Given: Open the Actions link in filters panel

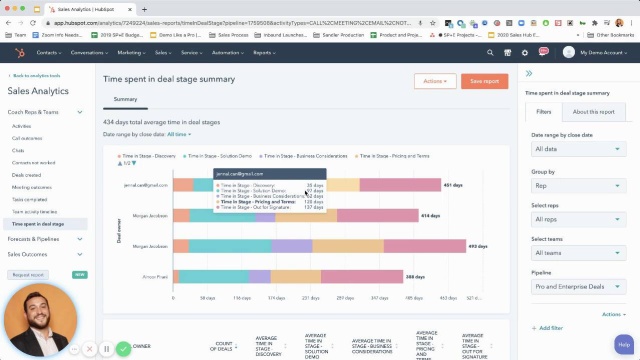Looking at the screenshot, I should [614, 314].
